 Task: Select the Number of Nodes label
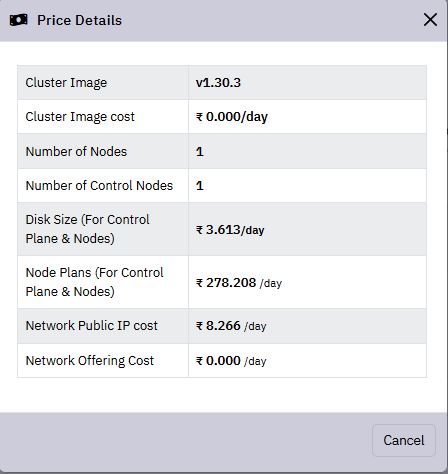coord(76,151)
